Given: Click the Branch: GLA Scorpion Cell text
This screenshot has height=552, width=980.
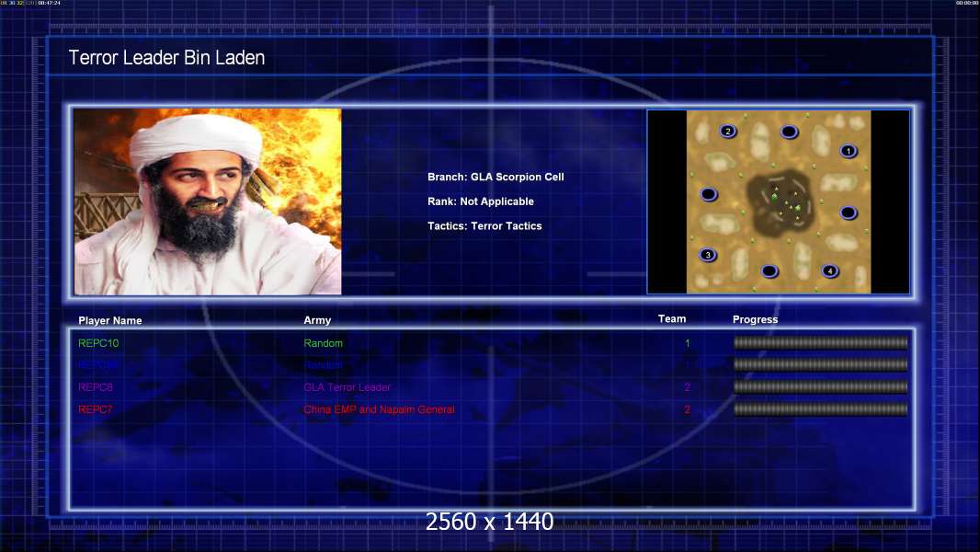Looking at the screenshot, I should tap(496, 177).
